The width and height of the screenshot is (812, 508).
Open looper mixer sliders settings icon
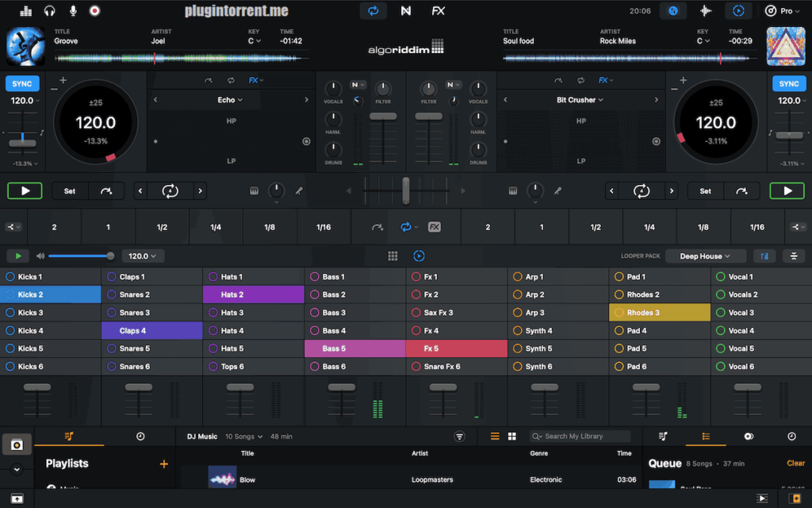[x=793, y=256]
